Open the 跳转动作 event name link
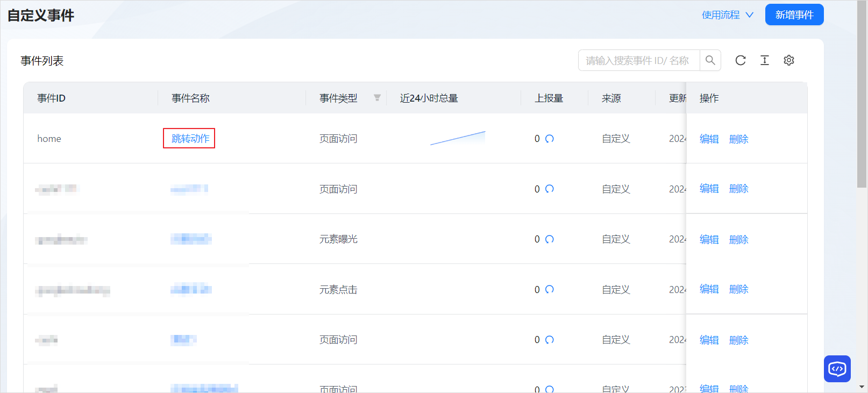 190,139
